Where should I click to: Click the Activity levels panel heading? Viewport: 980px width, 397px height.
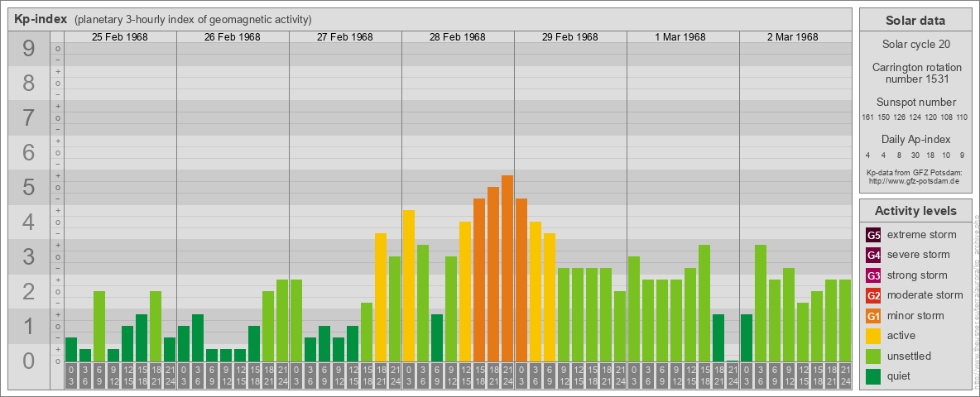pos(915,211)
